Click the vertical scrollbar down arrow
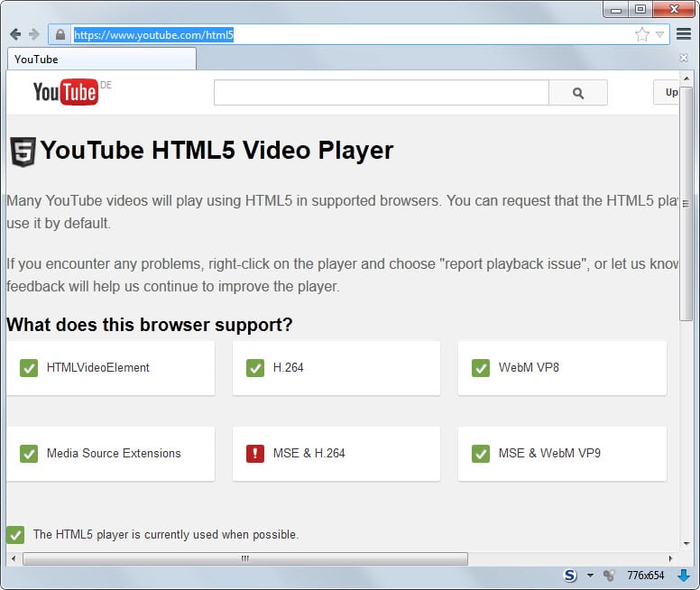Image resolution: width=700 pixels, height=590 pixels. click(x=686, y=544)
